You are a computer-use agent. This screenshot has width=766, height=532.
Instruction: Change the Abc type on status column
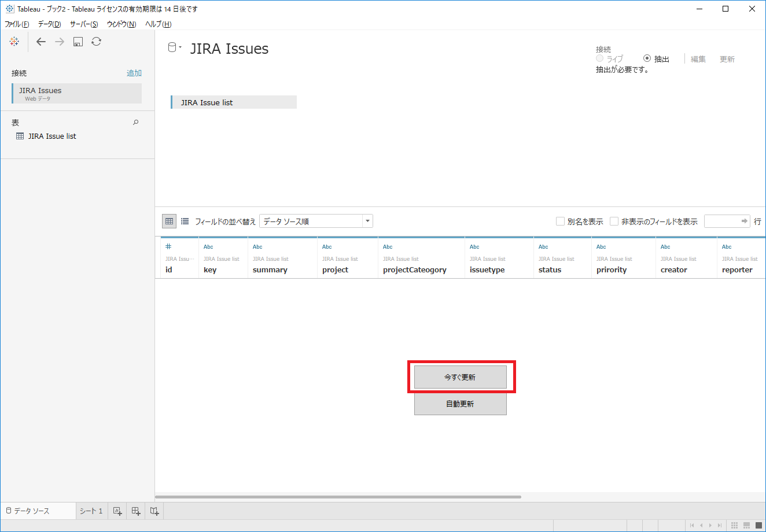[x=543, y=247]
